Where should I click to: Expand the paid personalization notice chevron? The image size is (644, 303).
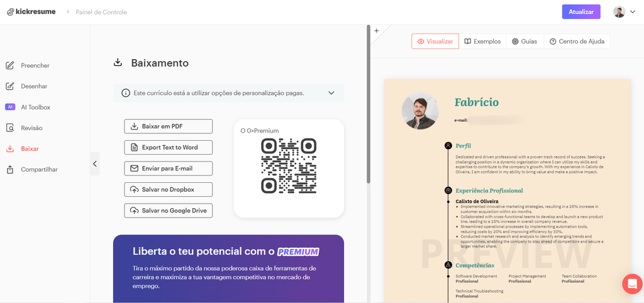click(x=331, y=93)
